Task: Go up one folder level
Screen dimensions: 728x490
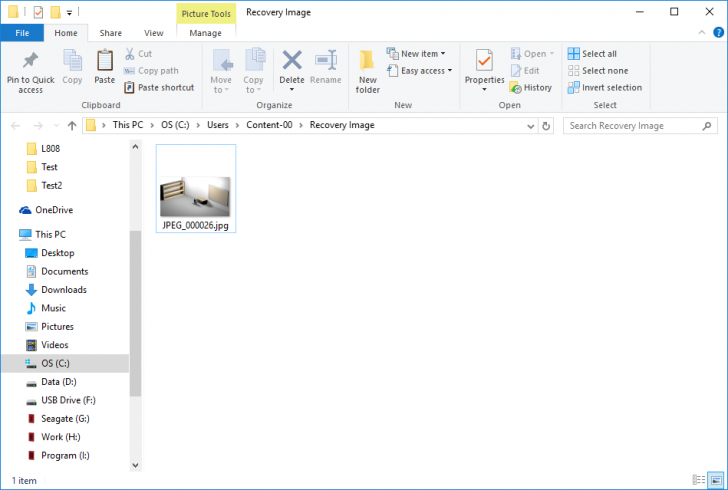Action: [x=72, y=125]
